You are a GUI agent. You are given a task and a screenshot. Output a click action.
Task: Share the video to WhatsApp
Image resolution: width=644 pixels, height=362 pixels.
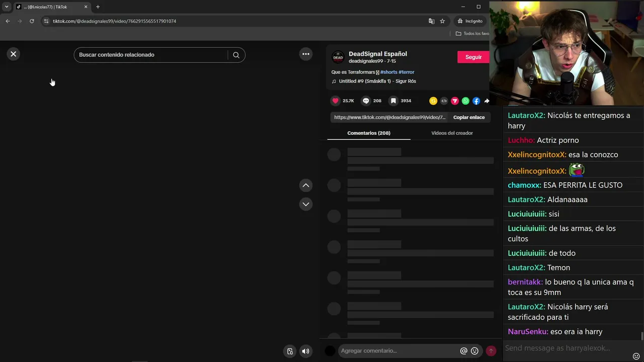point(465,101)
